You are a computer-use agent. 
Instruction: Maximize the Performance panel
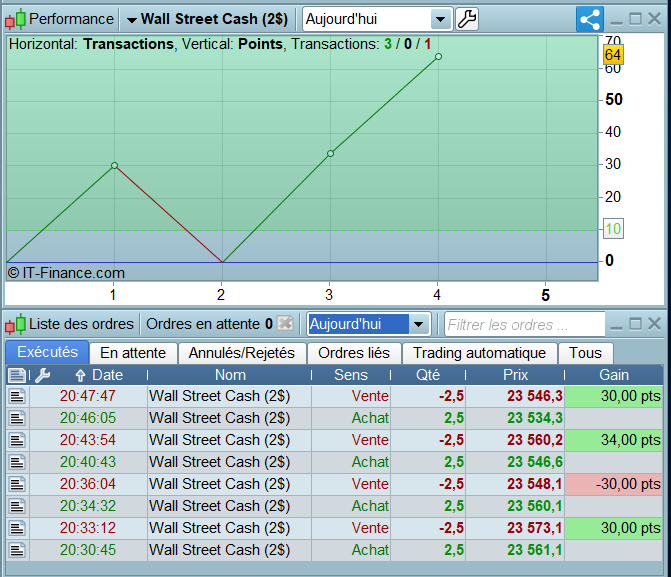pos(635,19)
